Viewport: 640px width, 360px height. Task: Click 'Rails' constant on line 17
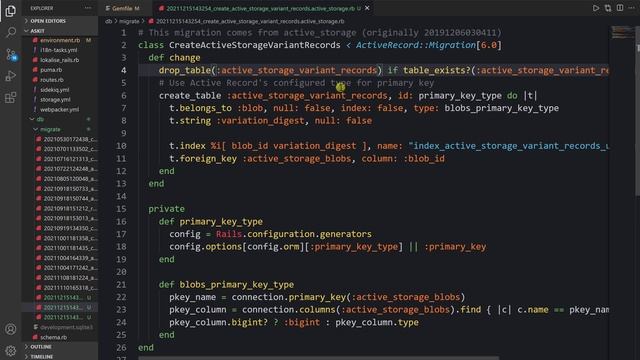[229, 234]
